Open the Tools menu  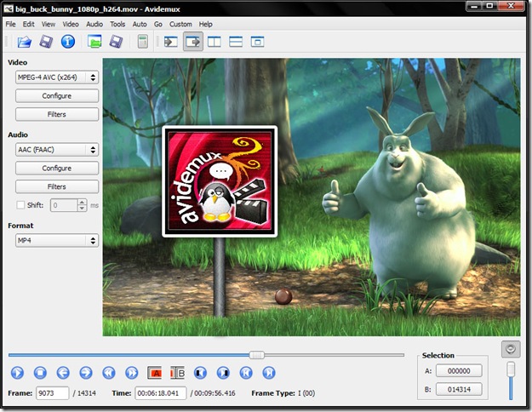tap(117, 24)
